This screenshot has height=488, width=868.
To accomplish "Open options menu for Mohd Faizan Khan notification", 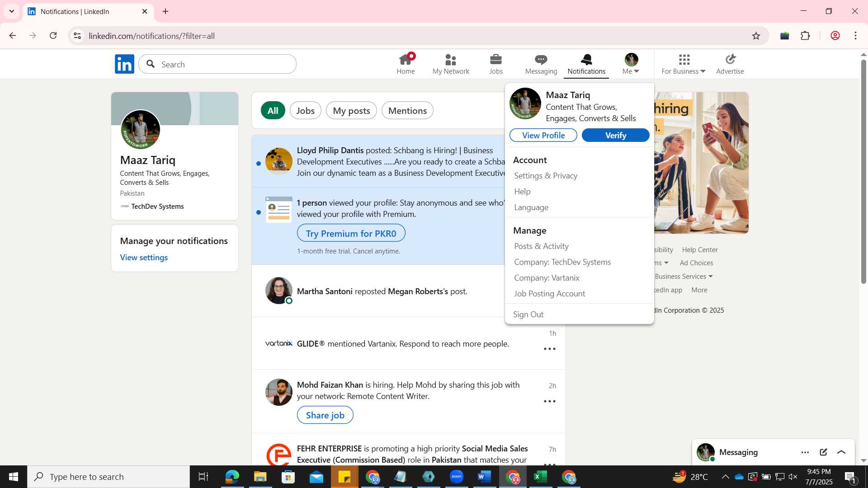I will [x=549, y=401].
